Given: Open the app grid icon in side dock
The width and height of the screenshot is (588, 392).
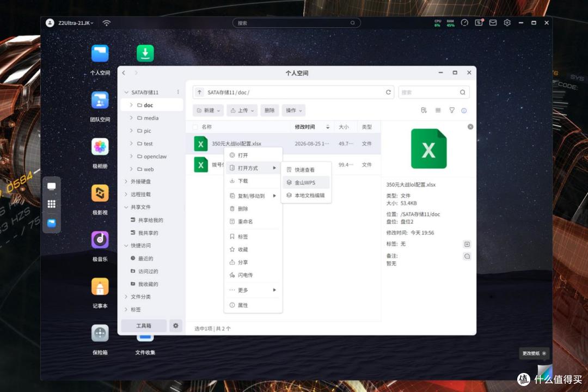Looking at the screenshot, I should [51, 204].
